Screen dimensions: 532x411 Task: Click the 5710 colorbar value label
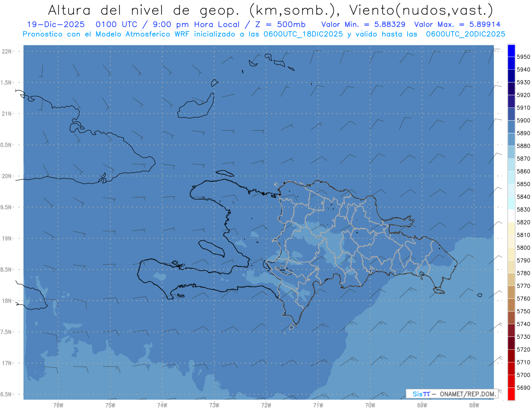pyautogui.click(x=523, y=362)
